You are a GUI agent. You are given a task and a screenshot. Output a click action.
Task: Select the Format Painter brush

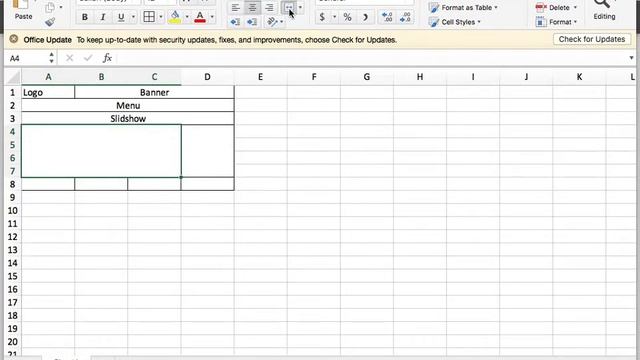click(x=50, y=22)
